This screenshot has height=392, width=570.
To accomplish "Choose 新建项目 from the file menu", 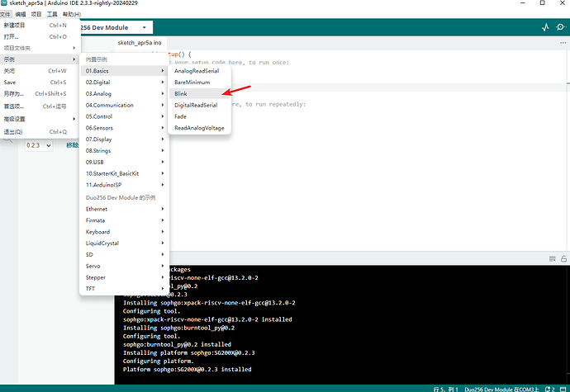I will [x=40, y=25].
